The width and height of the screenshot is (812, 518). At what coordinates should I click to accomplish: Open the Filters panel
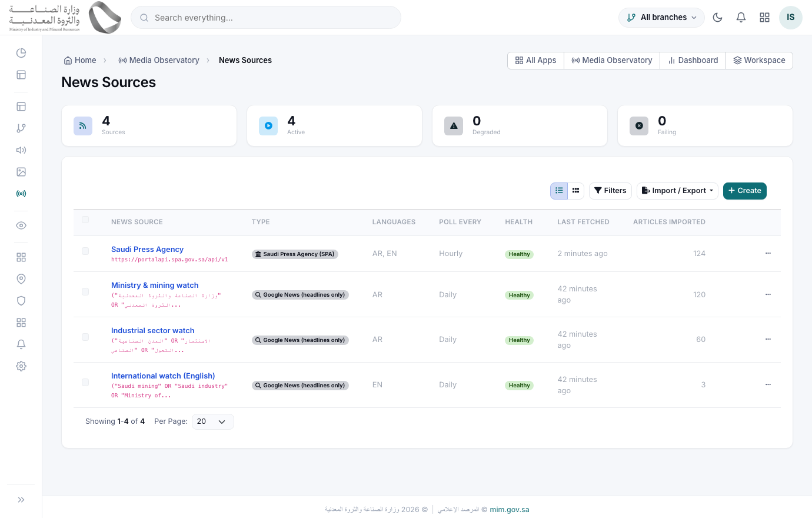click(610, 191)
